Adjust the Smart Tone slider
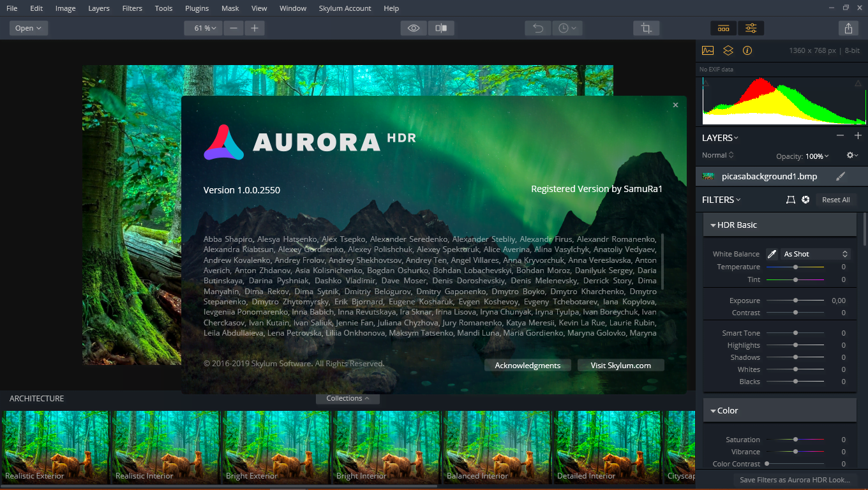The height and width of the screenshot is (490, 868). (795, 332)
